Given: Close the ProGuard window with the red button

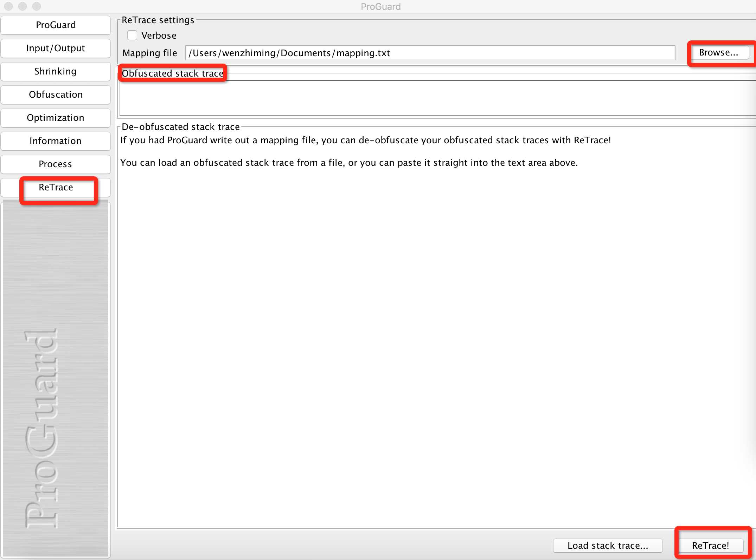Looking at the screenshot, I should click(x=8, y=6).
